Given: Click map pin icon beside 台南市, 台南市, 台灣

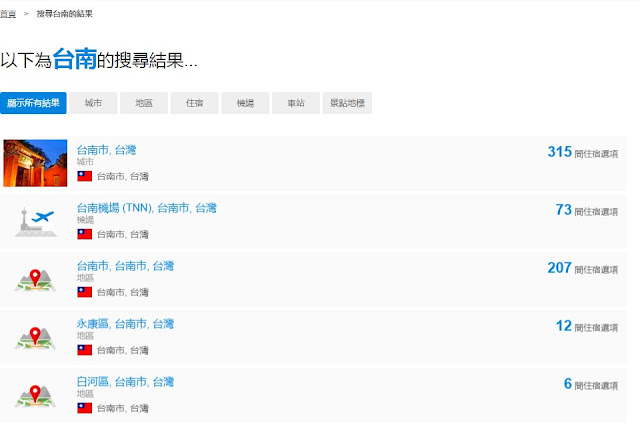Looking at the screenshot, I should [35, 280].
